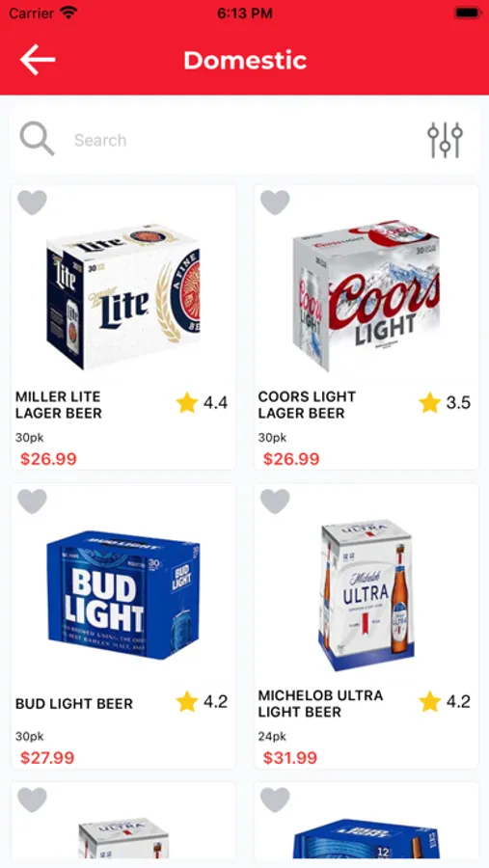489x868 pixels.
Task: Open the filter sliders icon
Action: [445, 140]
